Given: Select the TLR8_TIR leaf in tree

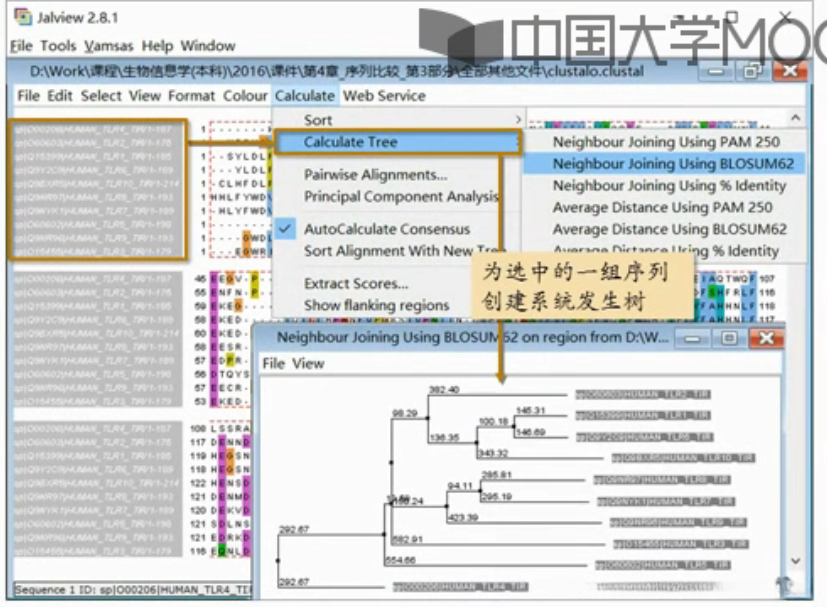Looking at the screenshot, I should point(662,480).
